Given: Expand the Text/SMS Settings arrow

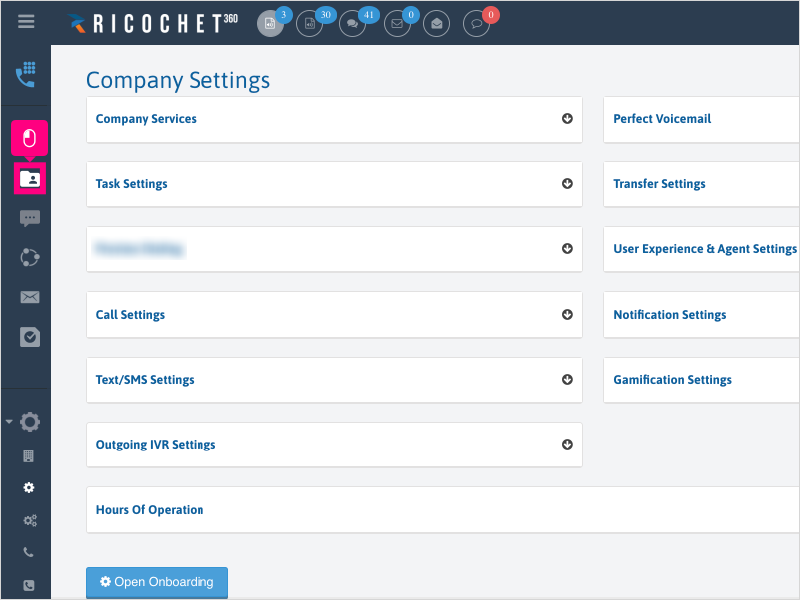Looking at the screenshot, I should point(567,380).
